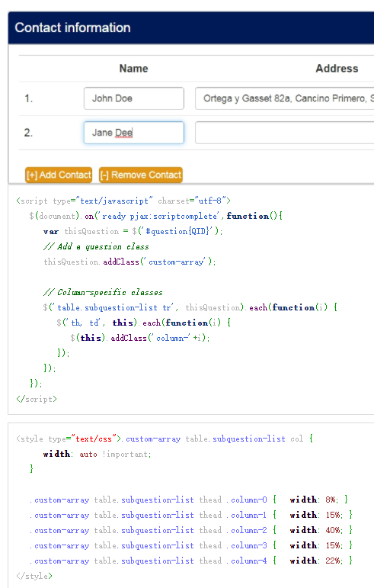Click row number 2. label
374x588 pixels.
tap(28, 133)
